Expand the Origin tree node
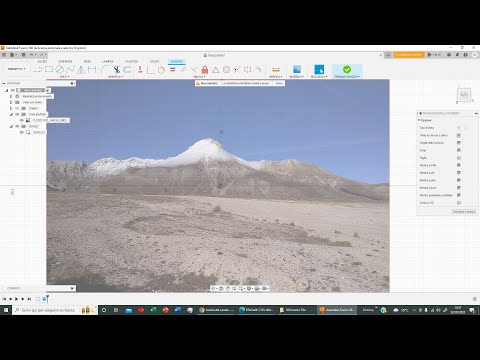 11,108
